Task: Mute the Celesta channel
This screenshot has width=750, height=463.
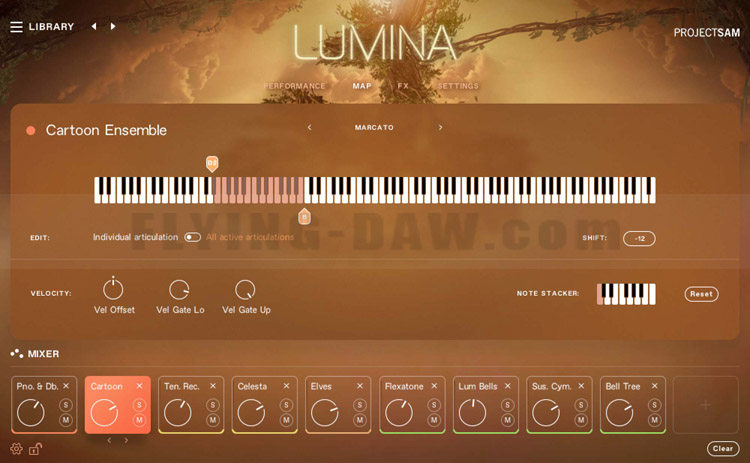Action: [x=286, y=420]
